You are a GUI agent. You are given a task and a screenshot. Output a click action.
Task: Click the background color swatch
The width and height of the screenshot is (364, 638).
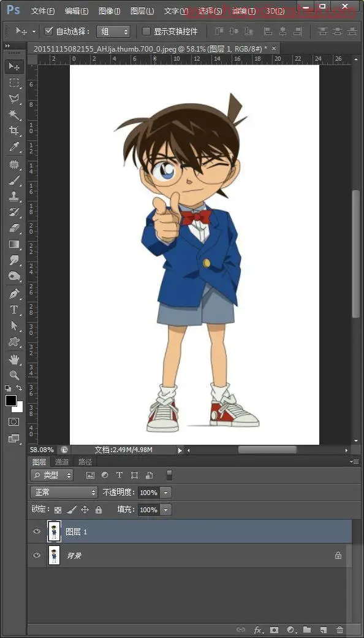point(18,408)
